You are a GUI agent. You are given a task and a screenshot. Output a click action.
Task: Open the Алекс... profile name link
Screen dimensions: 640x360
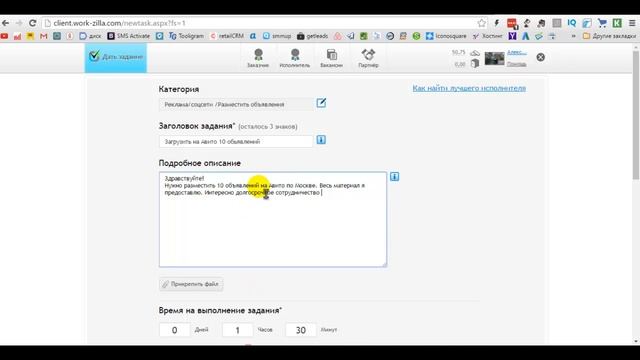coord(517,53)
